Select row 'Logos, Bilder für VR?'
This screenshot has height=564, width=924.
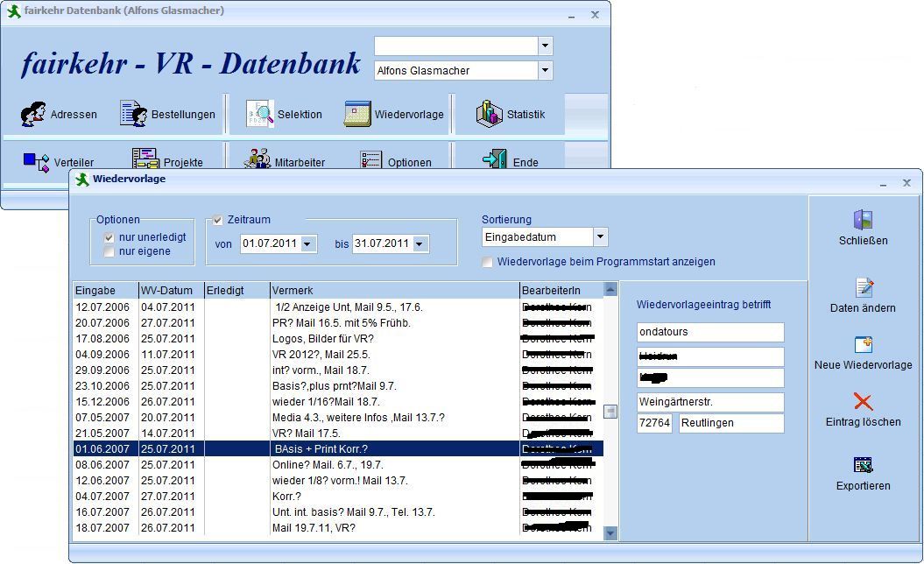(x=338, y=339)
